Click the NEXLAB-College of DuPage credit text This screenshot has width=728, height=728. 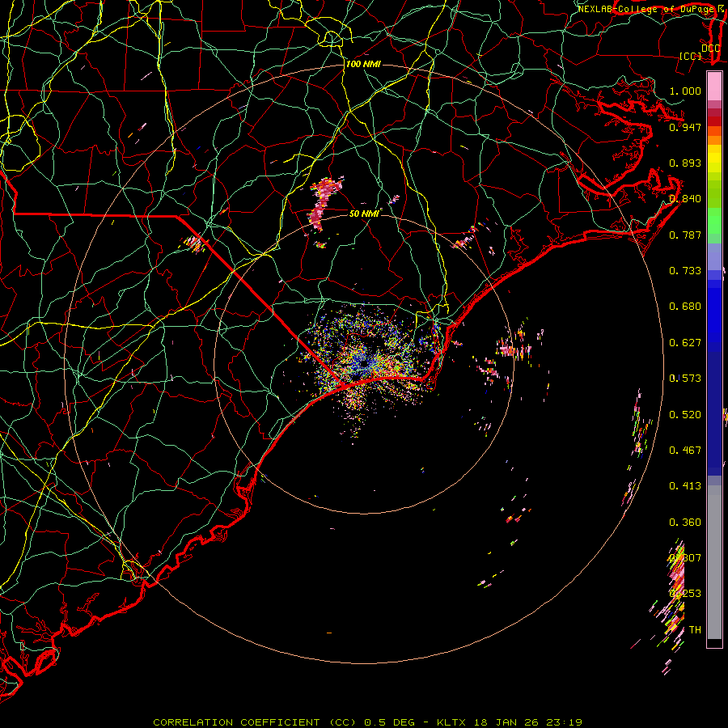pos(647,9)
